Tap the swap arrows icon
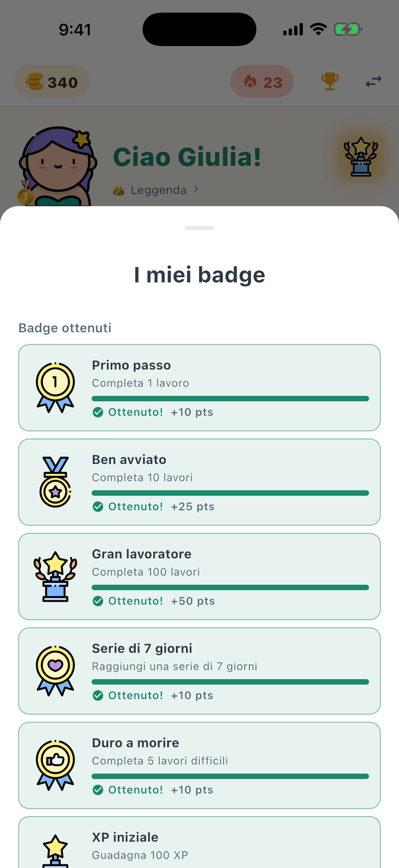 pos(374,82)
